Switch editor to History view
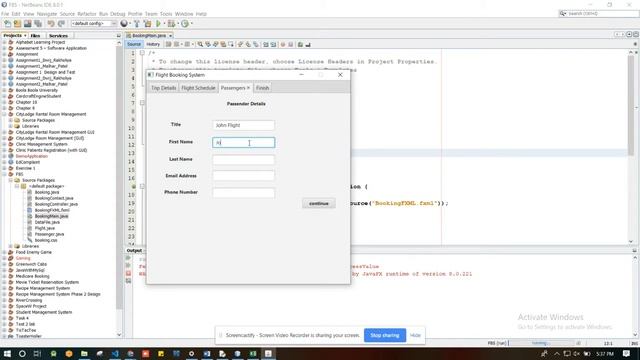This screenshot has height=360, width=640. tap(153, 44)
